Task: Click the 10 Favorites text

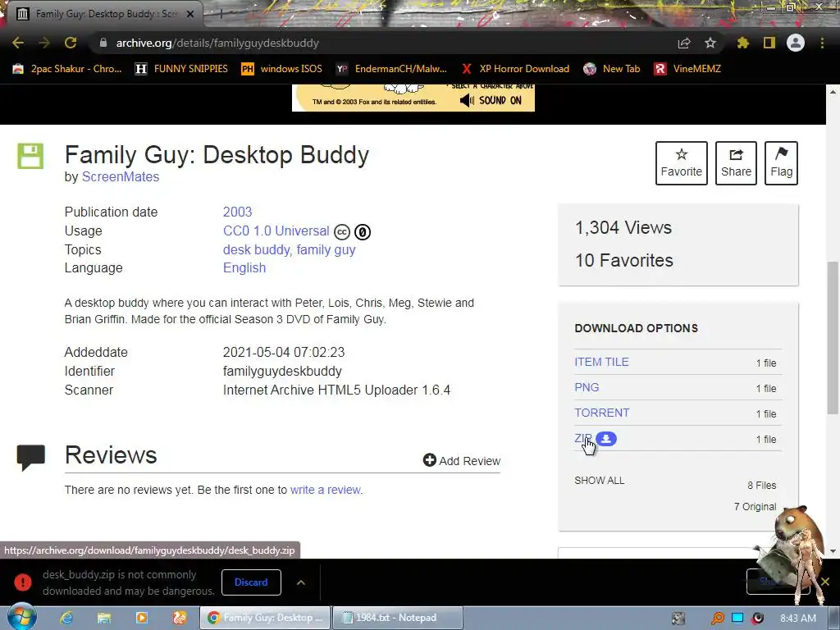Action: tap(624, 260)
